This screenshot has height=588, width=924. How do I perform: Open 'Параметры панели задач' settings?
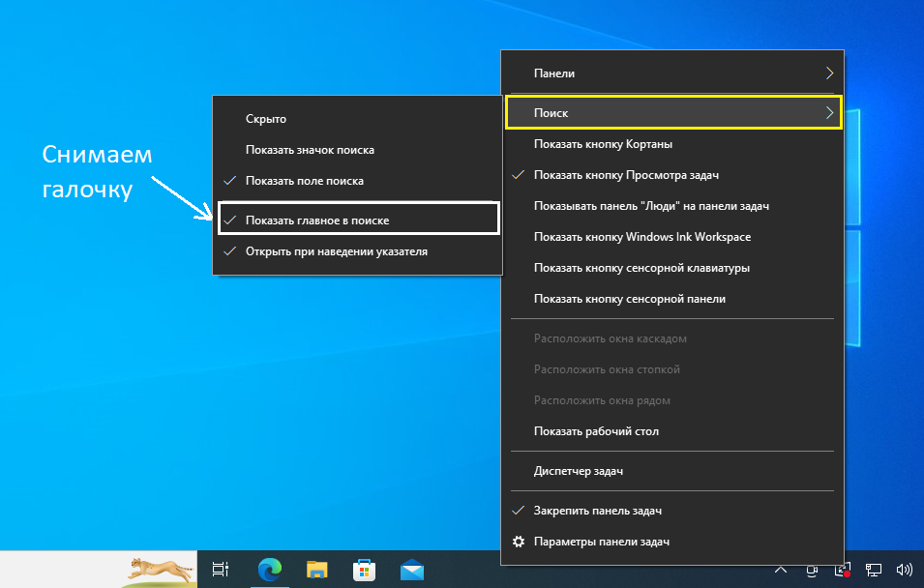(x=672, y=542)
